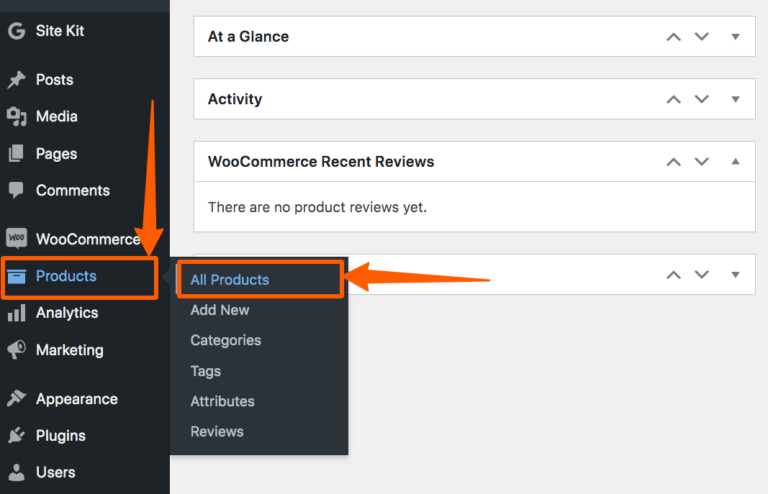Collapse the WooCommerce Recent Reviews panel
The image size is (768, 494).
pyautogui.click(x=736, y=161)
